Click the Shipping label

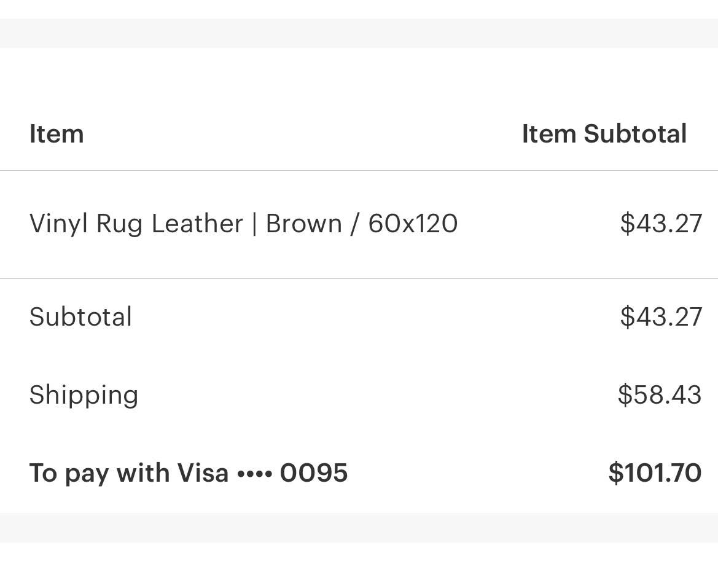[84, 395]
